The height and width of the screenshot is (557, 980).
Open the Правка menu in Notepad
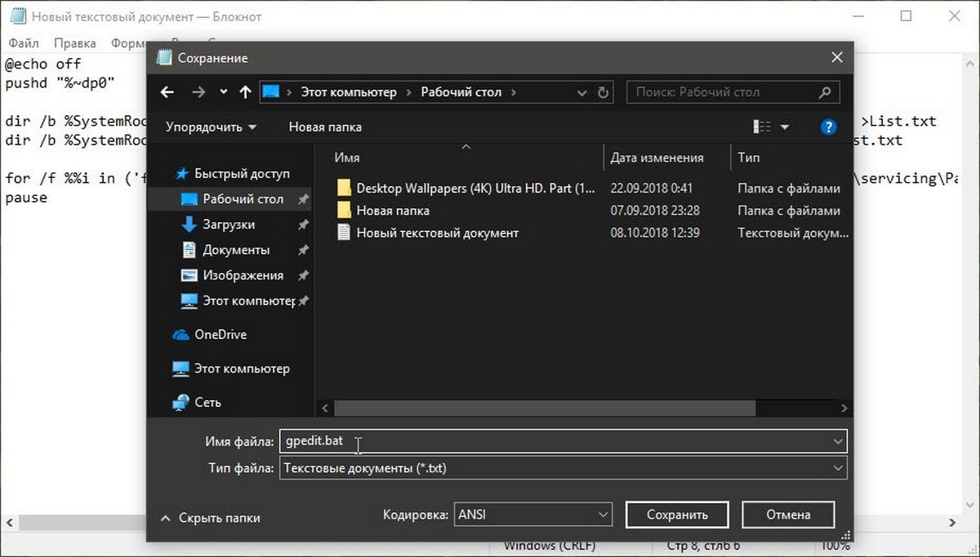(x=74, y=43)
